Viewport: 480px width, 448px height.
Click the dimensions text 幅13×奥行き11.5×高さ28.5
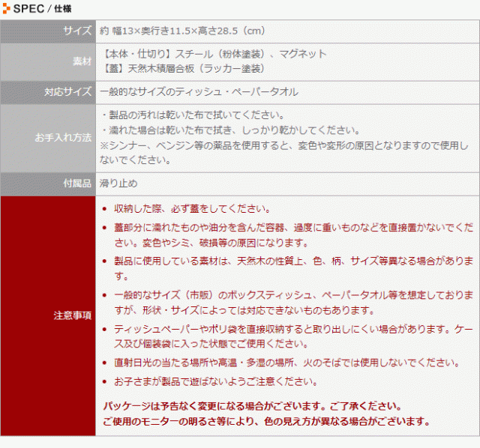[182, 31]
